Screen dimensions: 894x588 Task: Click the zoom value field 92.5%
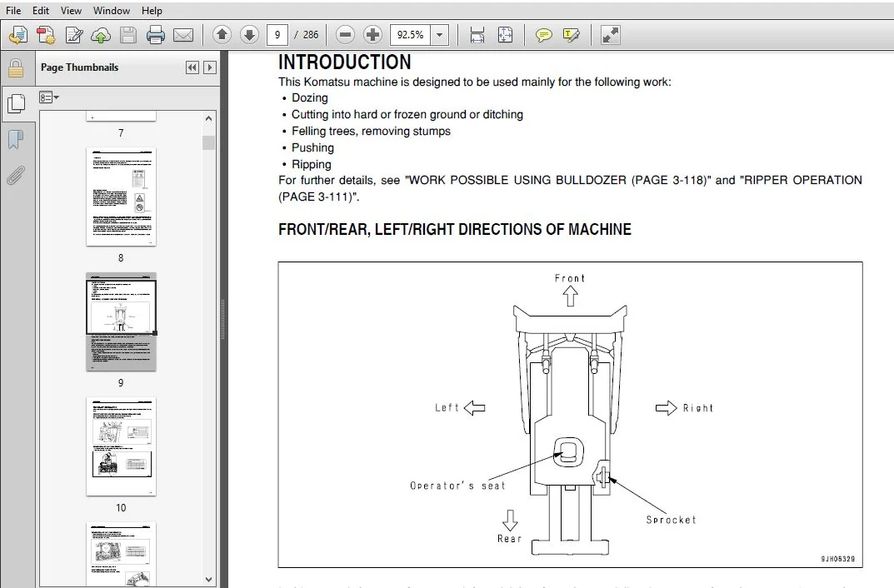[x=411, y=35]
